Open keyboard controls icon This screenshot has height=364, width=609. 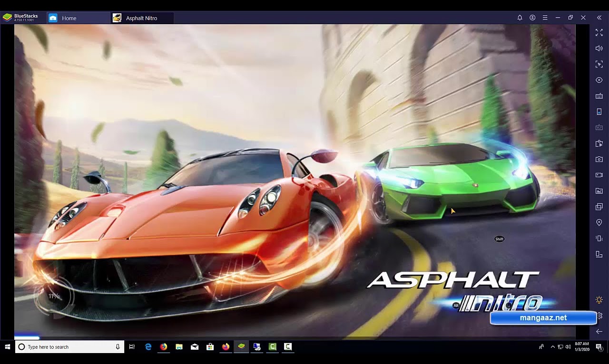[599, 96]
